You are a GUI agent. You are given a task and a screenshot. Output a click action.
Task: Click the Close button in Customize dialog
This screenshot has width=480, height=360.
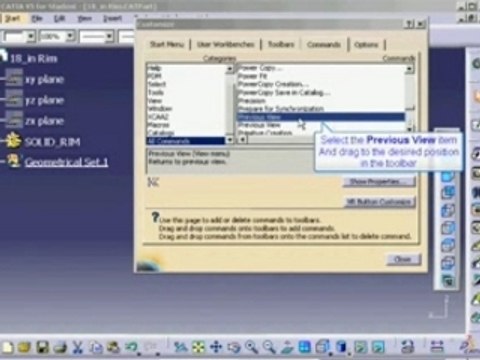[x=403, y=259]
